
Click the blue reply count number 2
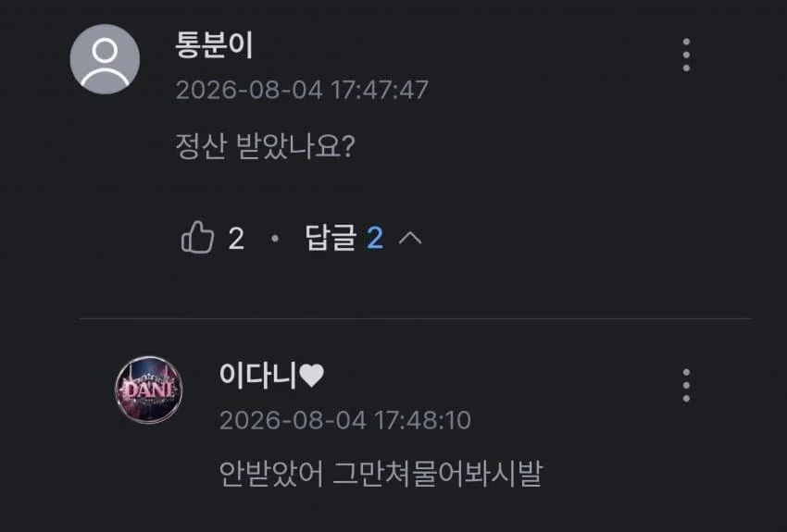click(375, 238)
